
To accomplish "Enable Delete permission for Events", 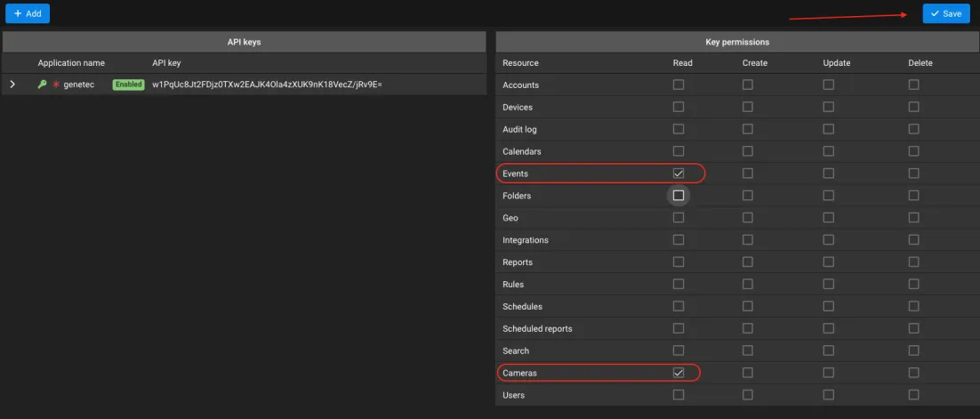I will 914,173.
